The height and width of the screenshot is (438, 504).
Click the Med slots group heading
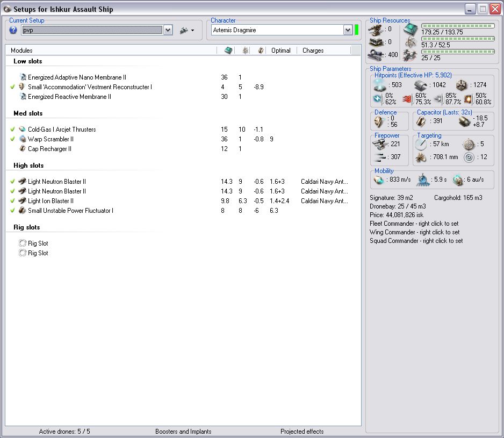[x=28, y=113]
